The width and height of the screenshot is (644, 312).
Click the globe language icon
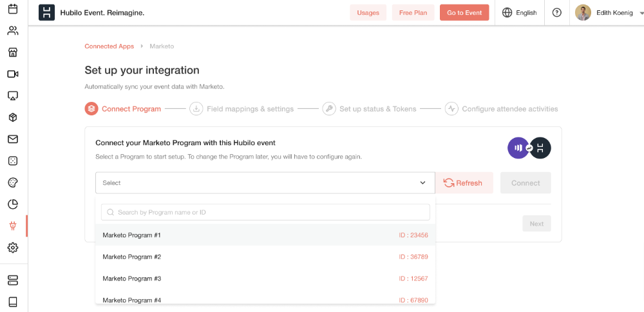(x=507, y=13)
